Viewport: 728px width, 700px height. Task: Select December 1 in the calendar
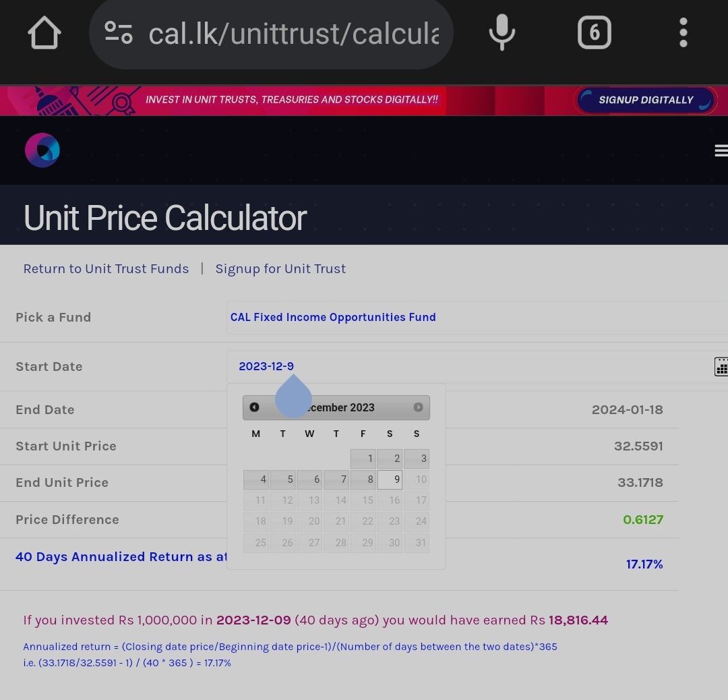pyautogui.click(x=363, y=459)
